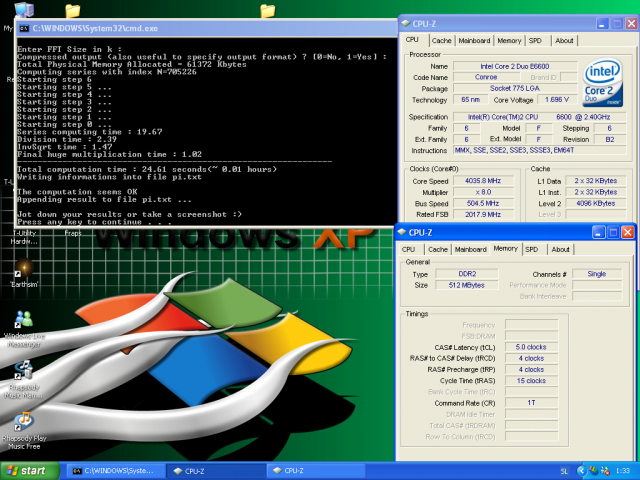
Task: Close the top CPU-Z window
Action: pyautogui.click(x=632, y=24)
